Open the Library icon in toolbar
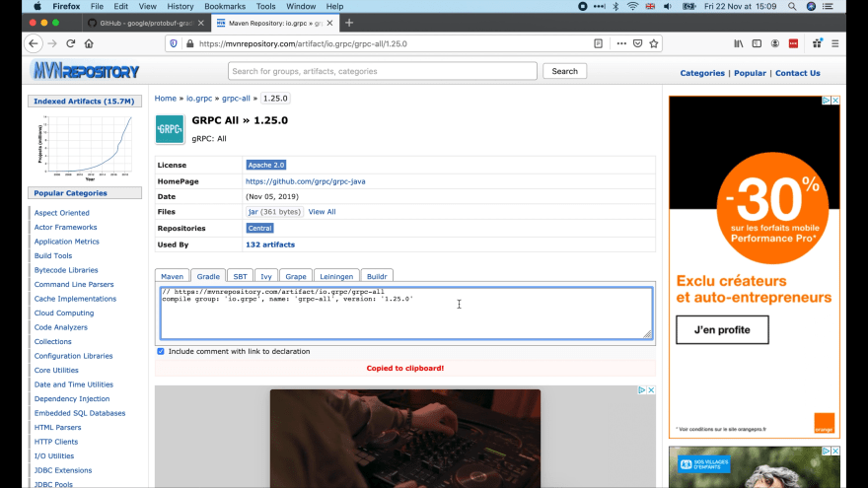868x488 pixels. pos(739,43)
